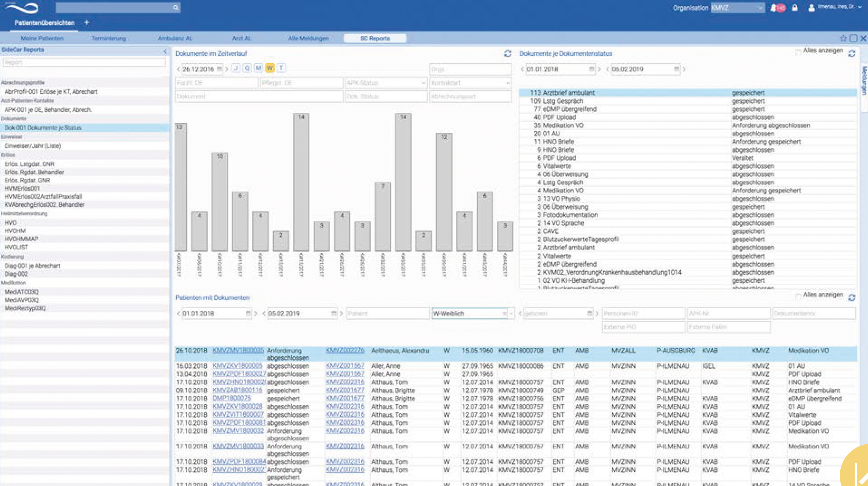Open the Organisation KMVZ dropdown
Screen dimensions: 868x486
[x=760, y=8]
